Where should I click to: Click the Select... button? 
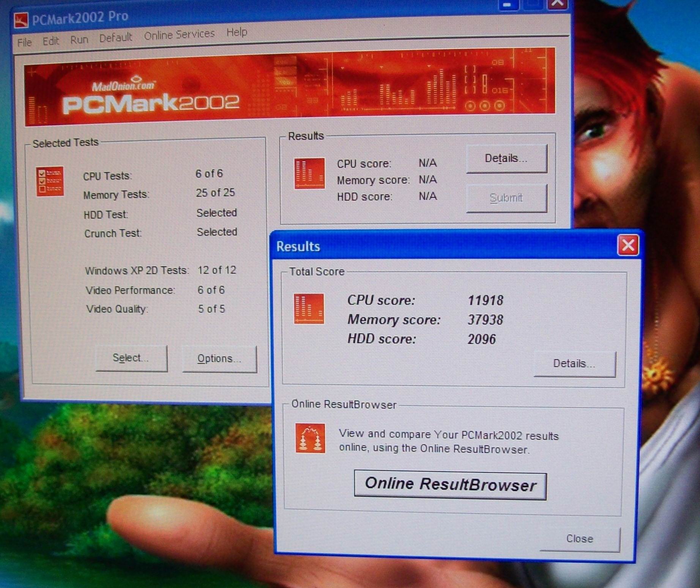pos(131,358)
